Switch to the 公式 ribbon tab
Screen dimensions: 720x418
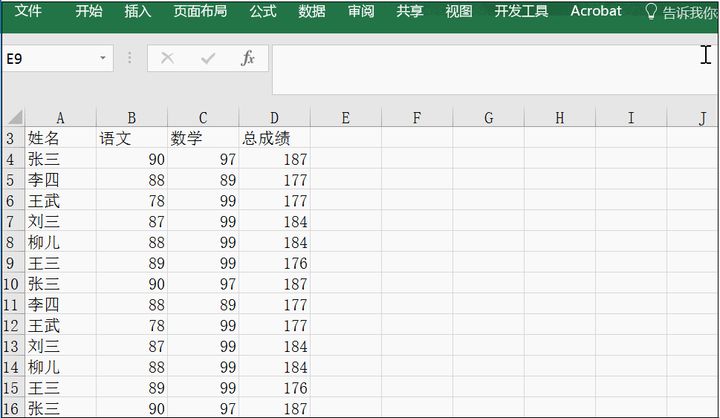263,12
